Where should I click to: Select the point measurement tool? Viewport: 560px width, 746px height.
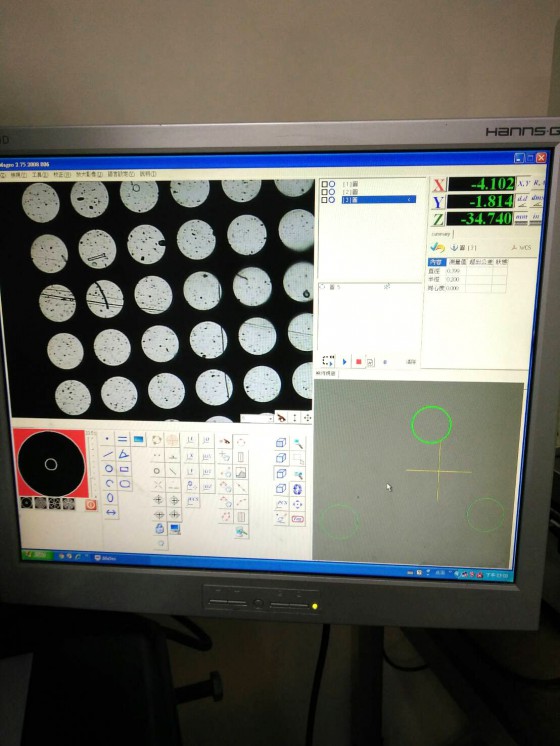(108, 439)
